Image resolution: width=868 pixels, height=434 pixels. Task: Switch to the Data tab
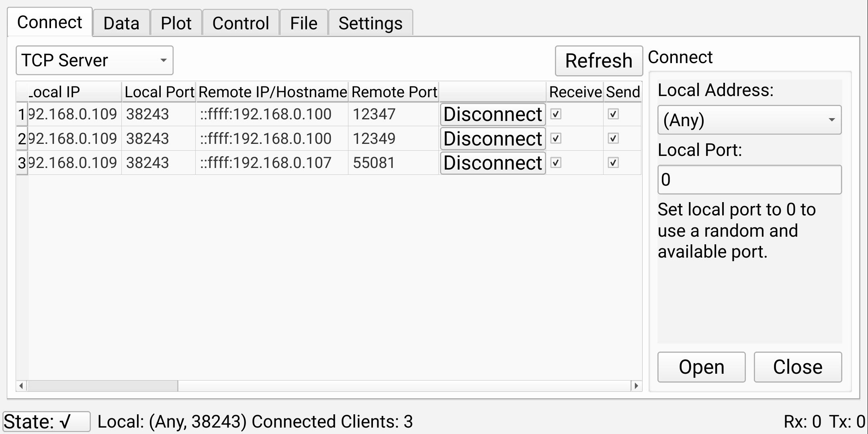pos(121,23)
